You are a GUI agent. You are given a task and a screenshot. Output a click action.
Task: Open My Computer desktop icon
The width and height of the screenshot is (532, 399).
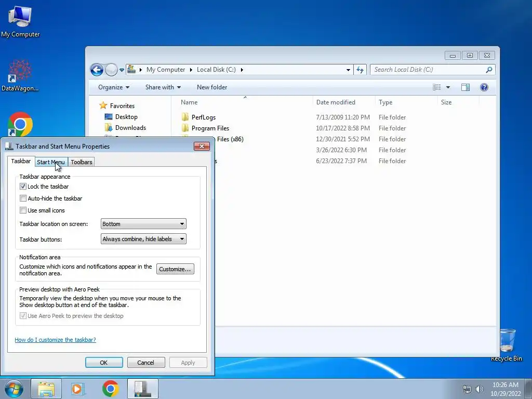click(20, 21)
